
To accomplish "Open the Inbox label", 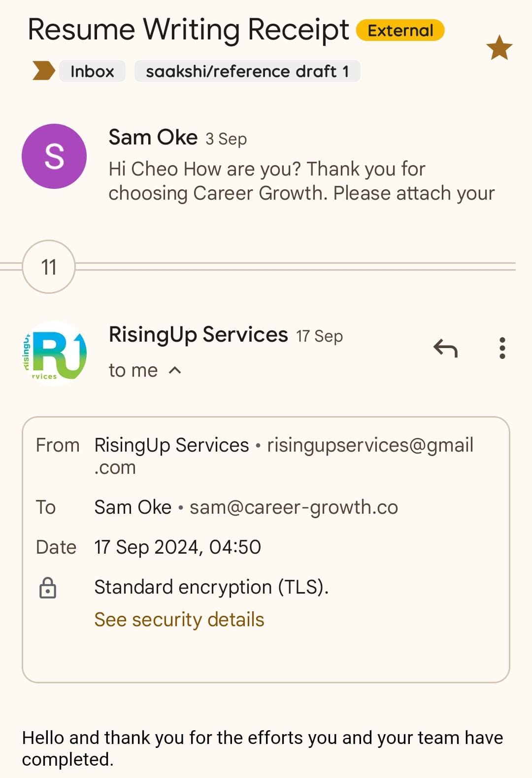I will point(92,71).
